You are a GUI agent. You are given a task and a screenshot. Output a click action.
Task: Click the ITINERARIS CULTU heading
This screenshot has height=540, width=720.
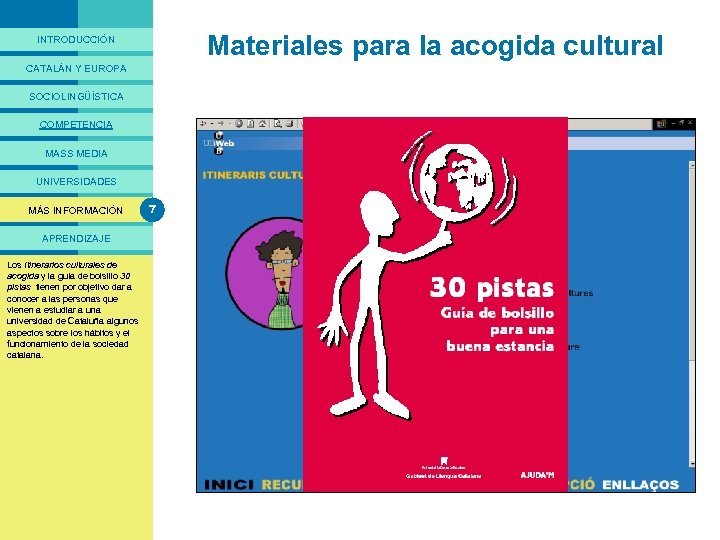tap(253, 175)
